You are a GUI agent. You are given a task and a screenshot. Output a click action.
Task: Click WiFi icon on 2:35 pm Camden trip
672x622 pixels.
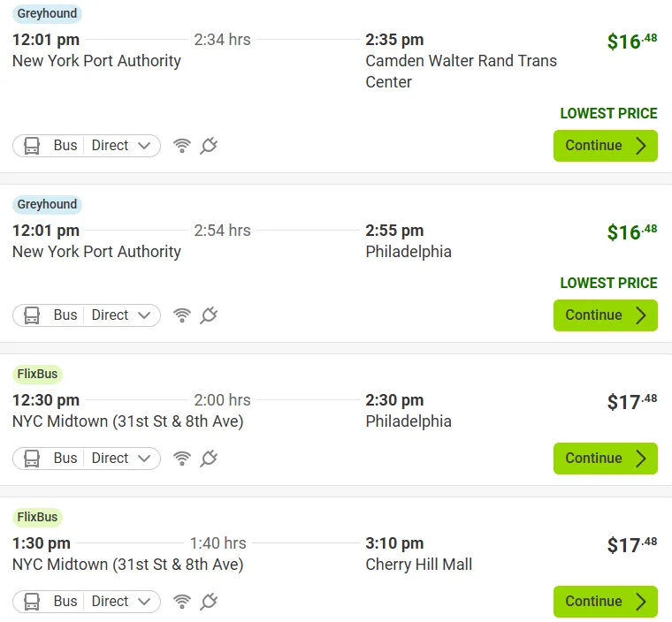(x=182, y=146)
